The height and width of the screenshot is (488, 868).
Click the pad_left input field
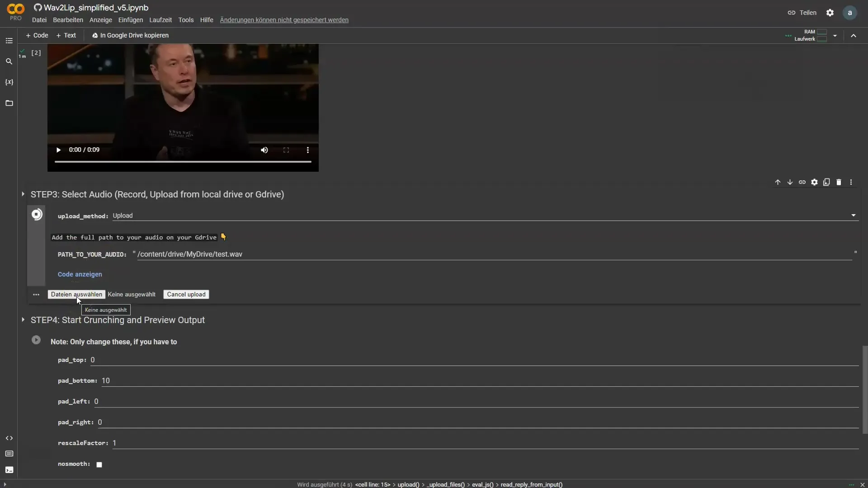pos(476,402)
